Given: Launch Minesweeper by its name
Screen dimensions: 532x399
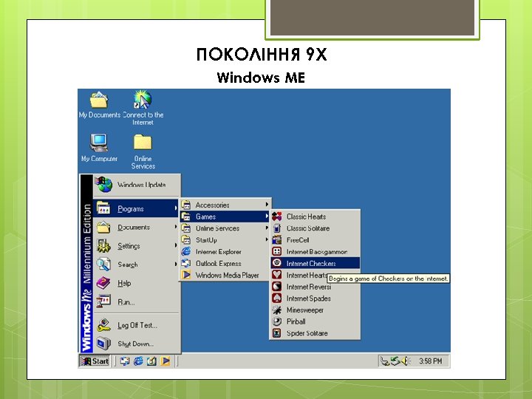Looking at the screenshot, I should (304, 310).
